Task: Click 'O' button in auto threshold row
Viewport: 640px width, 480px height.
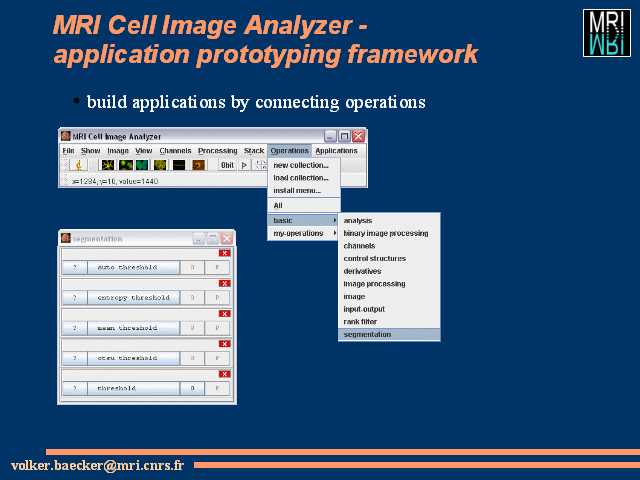Action: [192, 267]
